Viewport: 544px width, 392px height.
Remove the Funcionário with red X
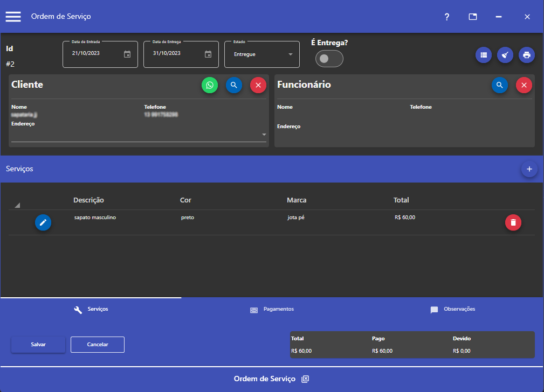[x=524, y=85]
